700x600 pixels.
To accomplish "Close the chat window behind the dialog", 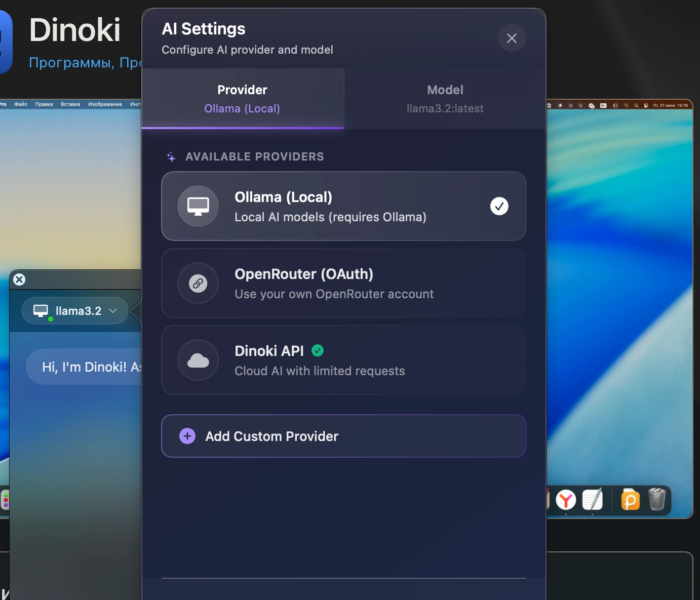I will coord(19,279).
